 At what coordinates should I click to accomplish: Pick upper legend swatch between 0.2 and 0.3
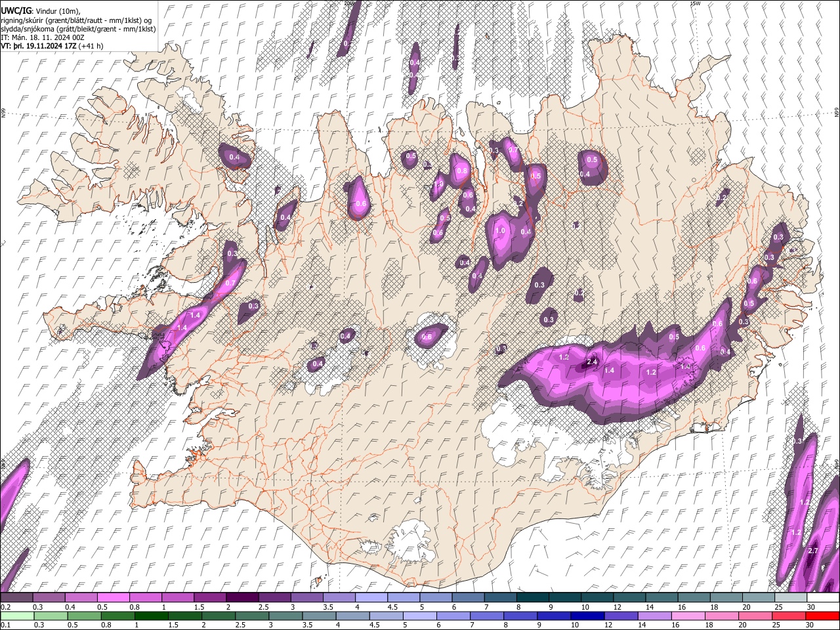pyautogui.click(x=16, y=598)
